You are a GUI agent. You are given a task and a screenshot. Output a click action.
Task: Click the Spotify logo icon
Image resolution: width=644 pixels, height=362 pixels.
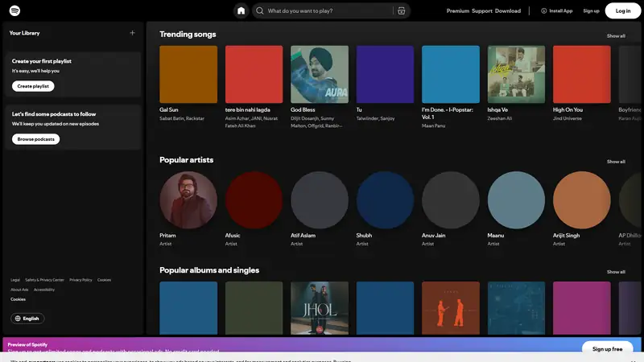[x=15, y=10]
